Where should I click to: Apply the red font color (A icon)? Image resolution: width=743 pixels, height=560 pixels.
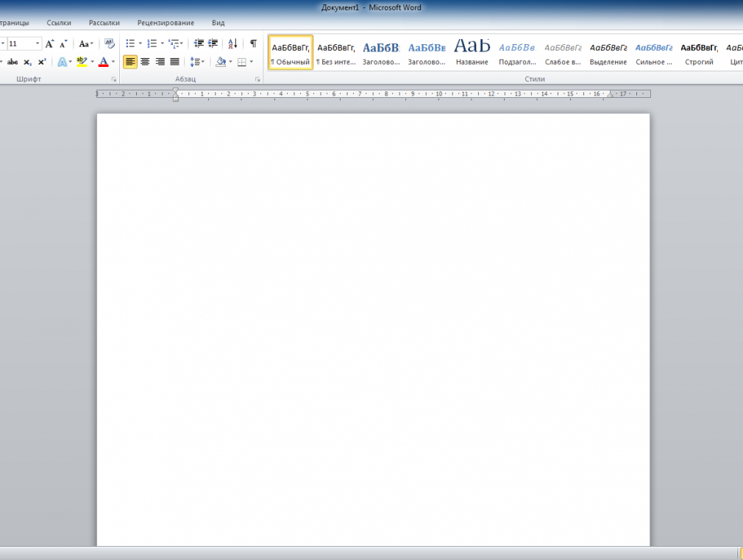pos(103,62)
